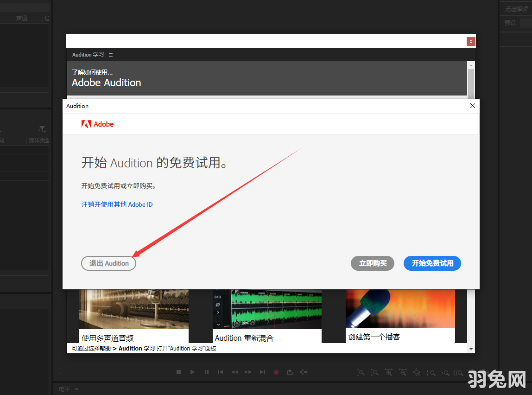532x395 pixels.
Task: Open the 使用多声道音频 tutorial thumbnail
Action: [133, 308]
